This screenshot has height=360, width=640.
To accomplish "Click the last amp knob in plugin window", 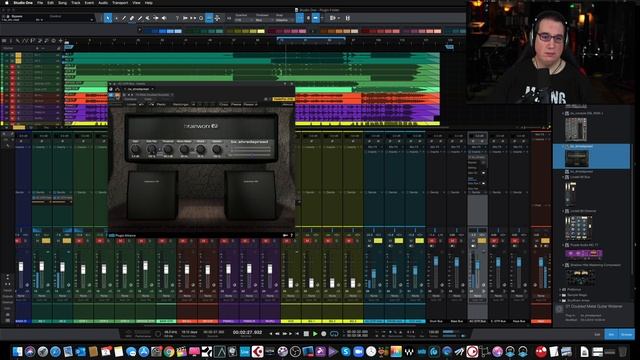I will 217,150.
